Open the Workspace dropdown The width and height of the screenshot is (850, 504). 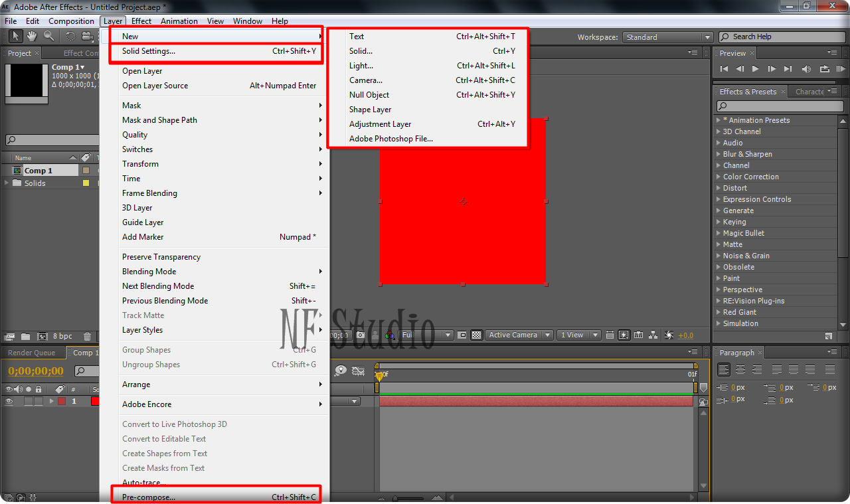(x=668, y=37)
